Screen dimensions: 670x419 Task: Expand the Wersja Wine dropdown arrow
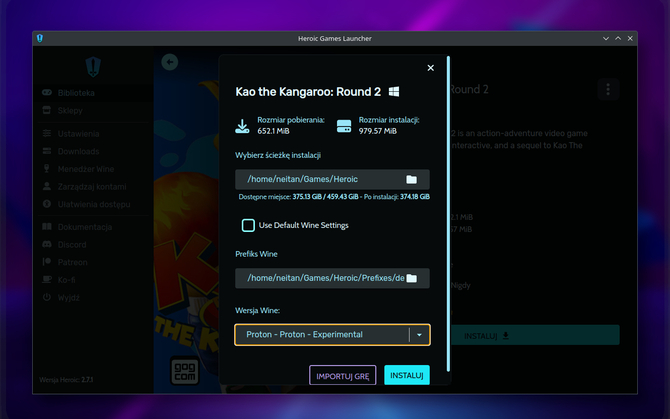click(420, 334)
